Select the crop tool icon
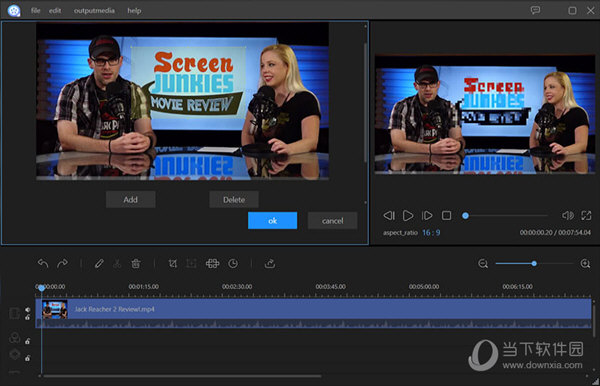This screenshot has height=386, width=600. 173,263
